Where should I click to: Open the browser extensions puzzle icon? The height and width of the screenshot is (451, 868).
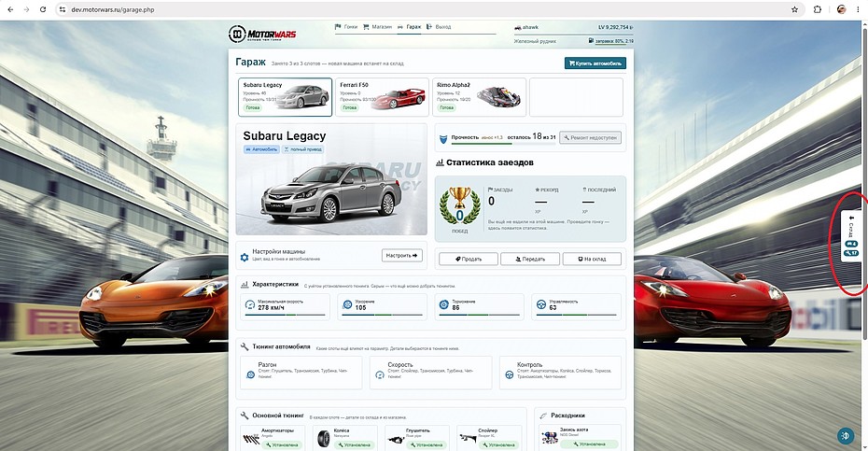tap(817, 9)
